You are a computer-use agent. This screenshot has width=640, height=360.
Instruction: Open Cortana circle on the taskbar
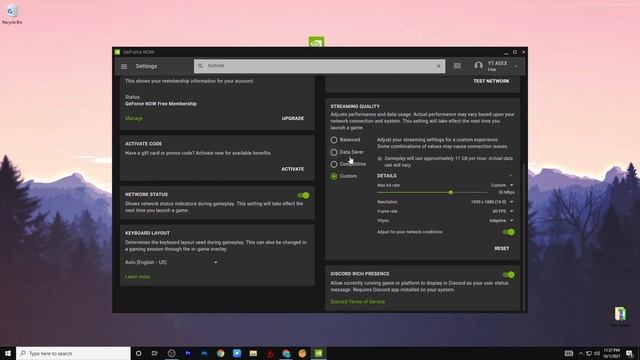click(x=138, y=353)
